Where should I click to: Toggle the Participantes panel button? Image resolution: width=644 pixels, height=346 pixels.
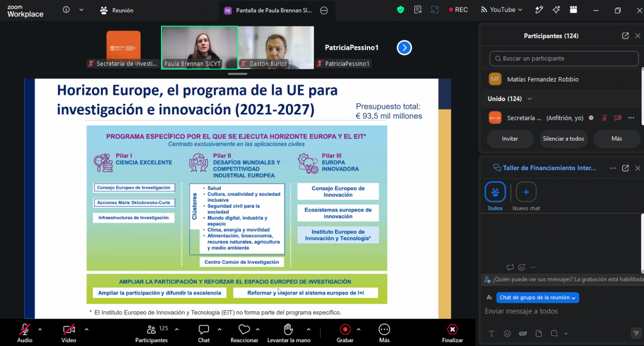point(152,333)
